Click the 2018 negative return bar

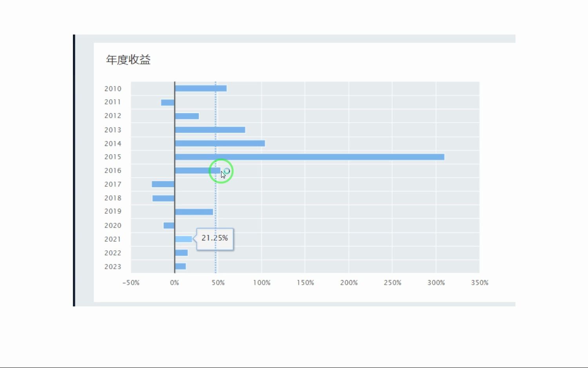(x=164, y=198)
